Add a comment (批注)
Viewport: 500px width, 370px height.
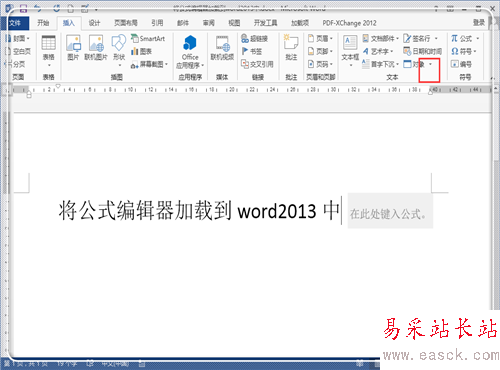coord(291,48)
